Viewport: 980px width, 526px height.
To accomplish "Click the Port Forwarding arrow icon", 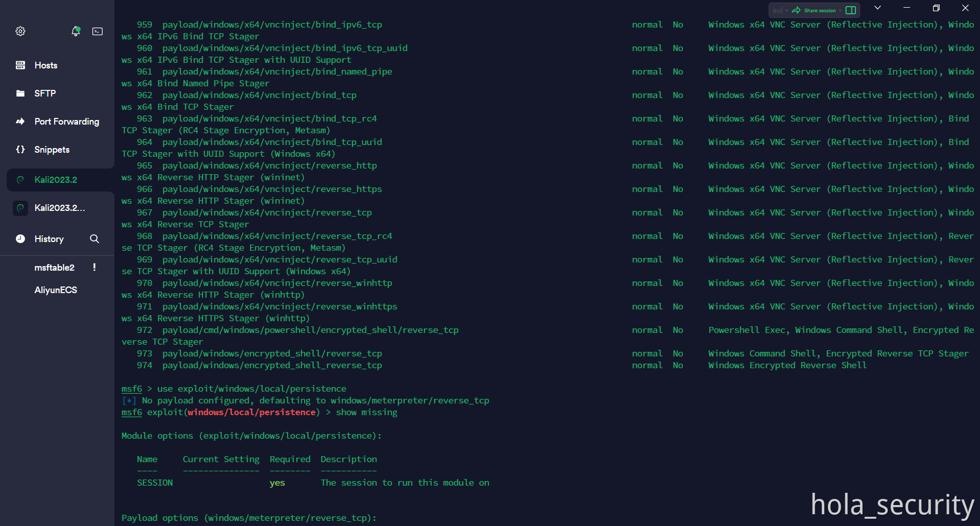I will pyautogui.click(x=20, y=122).
